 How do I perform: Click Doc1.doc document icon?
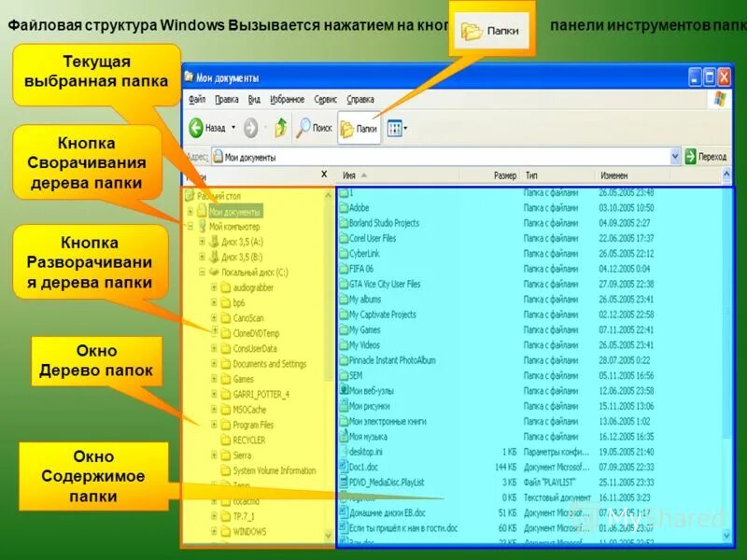[x=344, y=467]
